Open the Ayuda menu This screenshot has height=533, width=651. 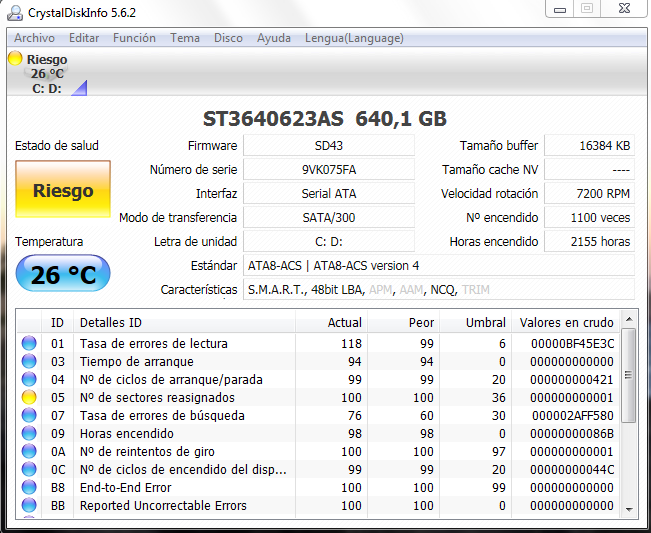click(274, 38)
